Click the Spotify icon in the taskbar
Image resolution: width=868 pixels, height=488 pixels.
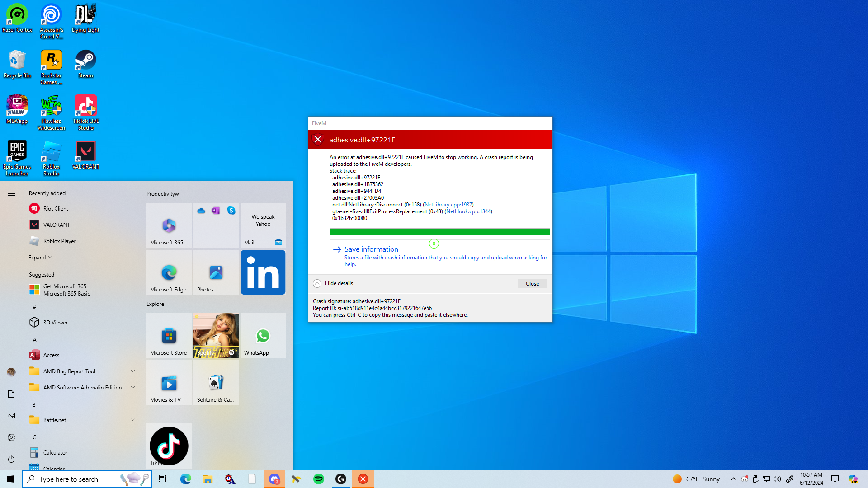[x=319, y=479]
